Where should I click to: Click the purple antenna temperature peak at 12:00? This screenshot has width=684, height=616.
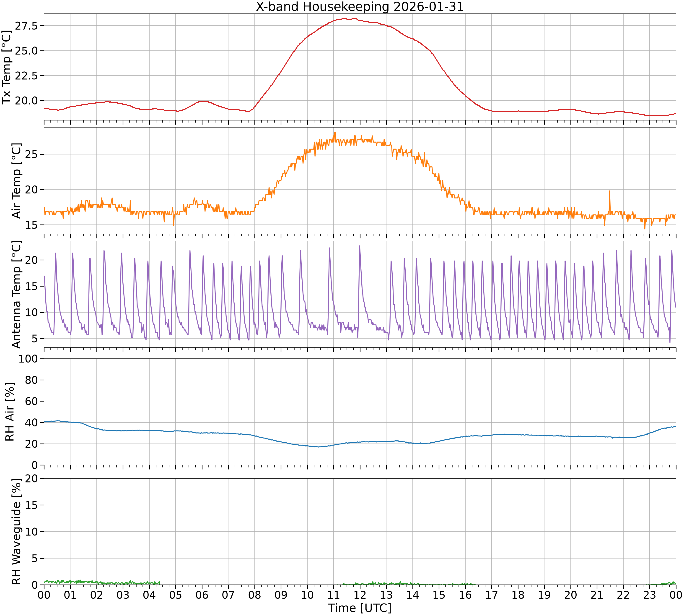tap(360, 246)
